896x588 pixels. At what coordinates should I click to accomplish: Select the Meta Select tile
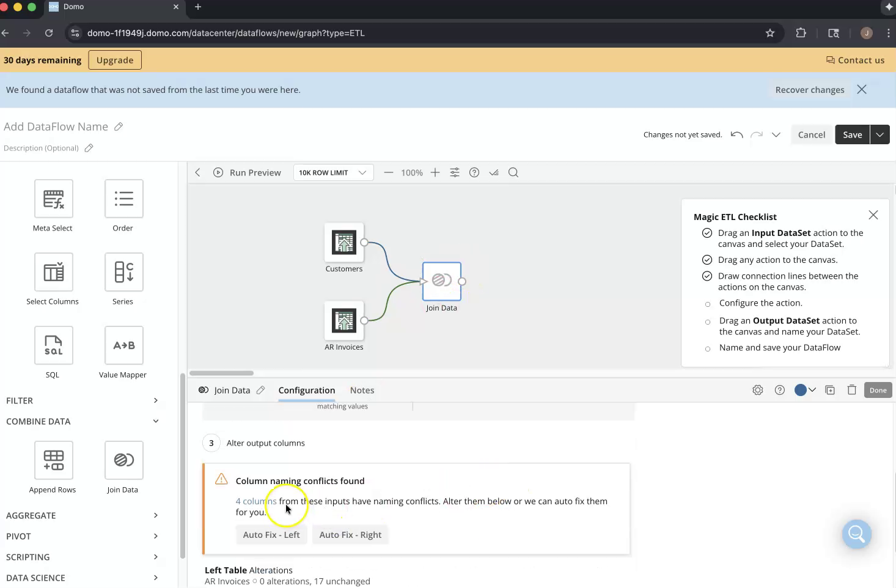pyautogui.click(x=54, y=199)
